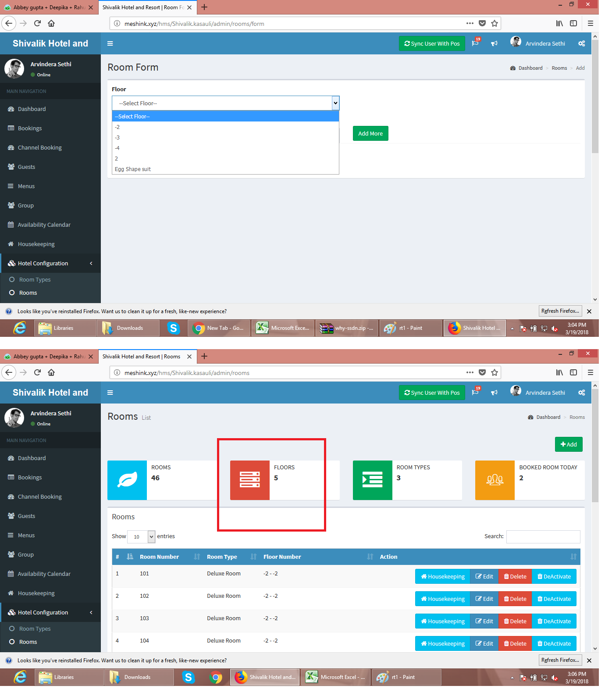This screenshot has height=700, width=605.
Task: Switch to why-ssdn.zip WinRAR taskbar item
Action: pyautogui.click(x=347, y=328)
